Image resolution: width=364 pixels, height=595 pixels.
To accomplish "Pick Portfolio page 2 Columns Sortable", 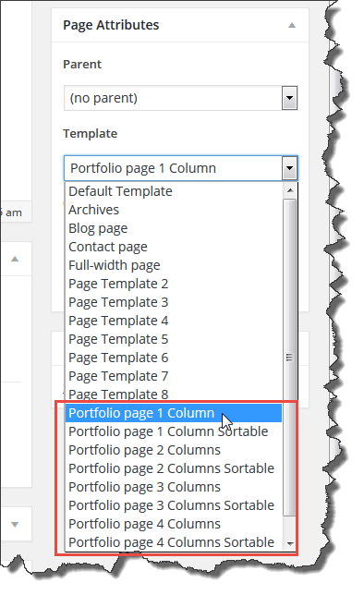I will tap(174, 468).
